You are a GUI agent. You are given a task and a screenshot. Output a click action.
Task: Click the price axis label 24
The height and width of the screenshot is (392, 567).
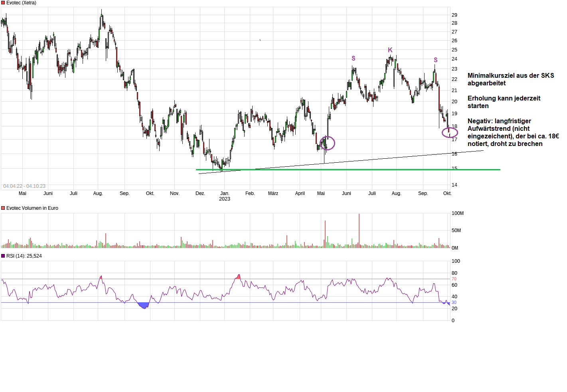[x=454, y=59]
